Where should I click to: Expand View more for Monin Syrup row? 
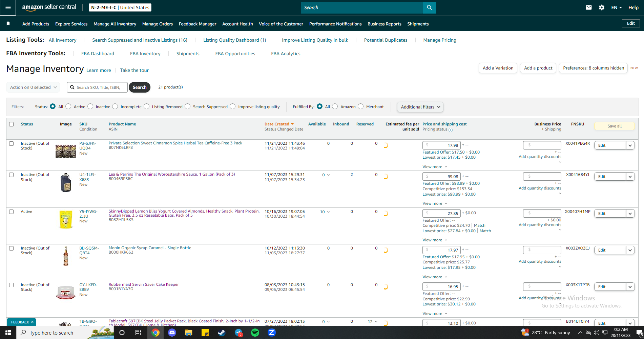(x=435, y=277)
